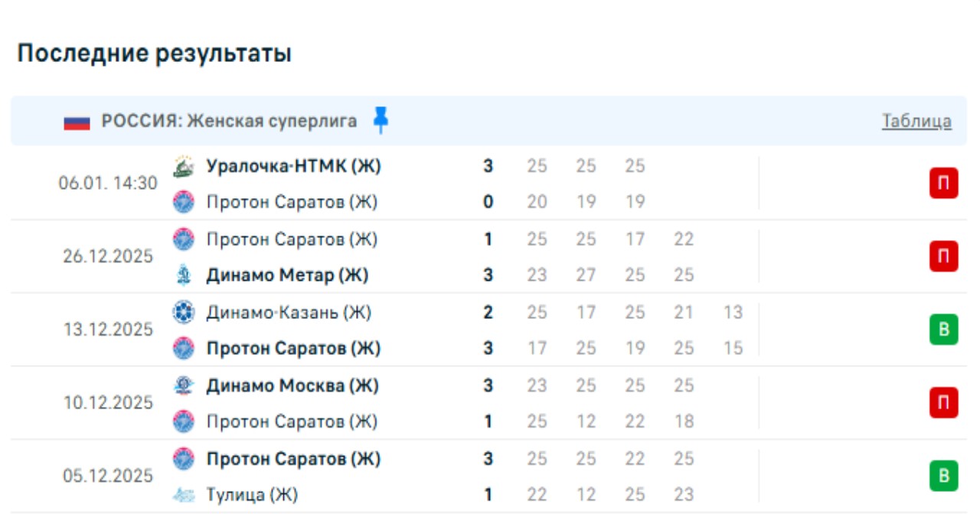Click the red П badge for 06.01 match
The height and width of the screenshot is (514, 980).
943,184
